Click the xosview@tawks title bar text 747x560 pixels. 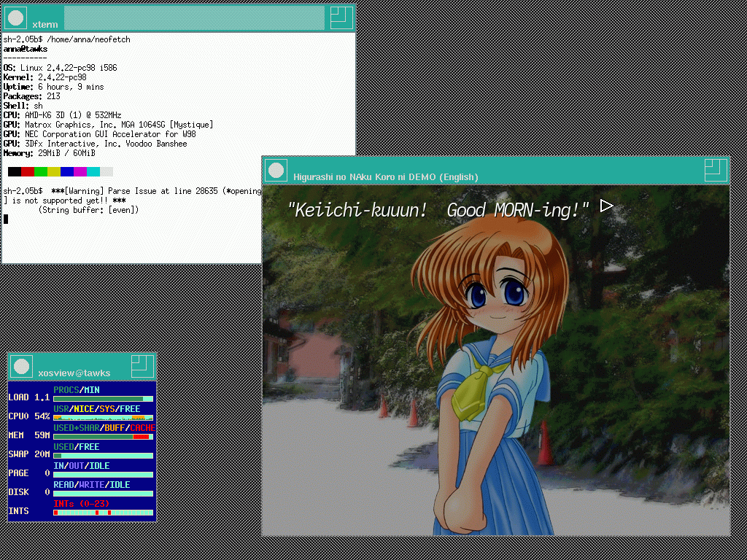(x=74, y=373)
